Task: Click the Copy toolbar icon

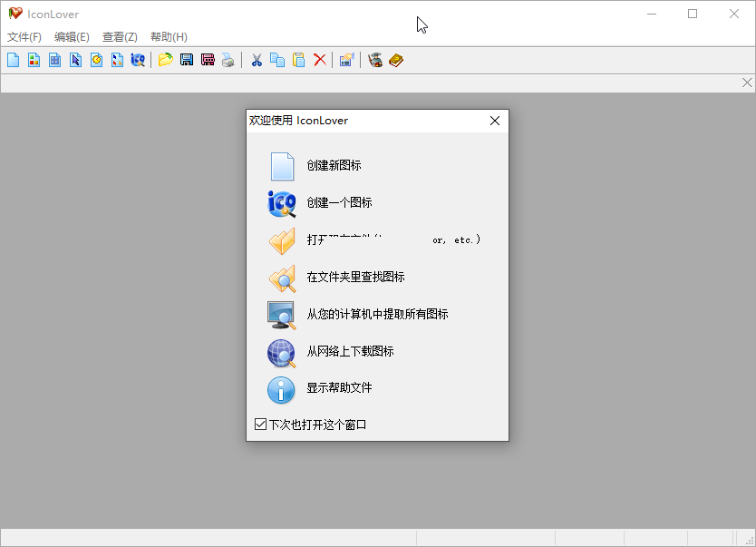Action: point(277,60)
